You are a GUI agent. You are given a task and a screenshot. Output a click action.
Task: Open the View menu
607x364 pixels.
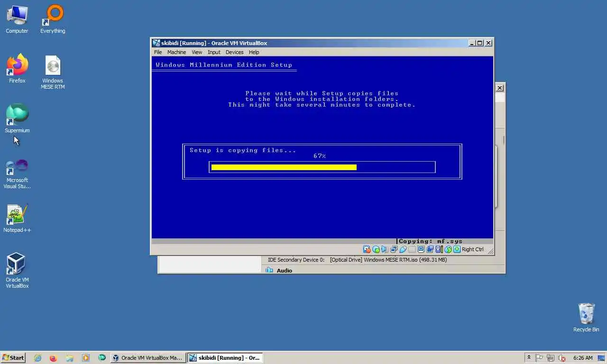[197, 52]
